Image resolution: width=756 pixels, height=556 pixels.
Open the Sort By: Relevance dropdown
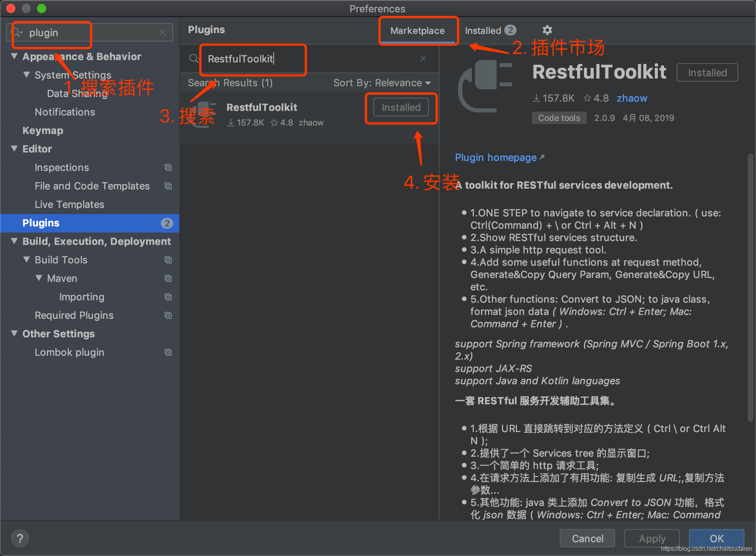(x=382, y=83)
